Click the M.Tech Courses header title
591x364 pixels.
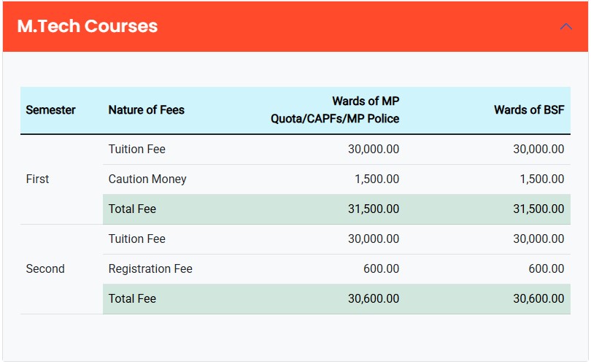click(x=88, y=26)
